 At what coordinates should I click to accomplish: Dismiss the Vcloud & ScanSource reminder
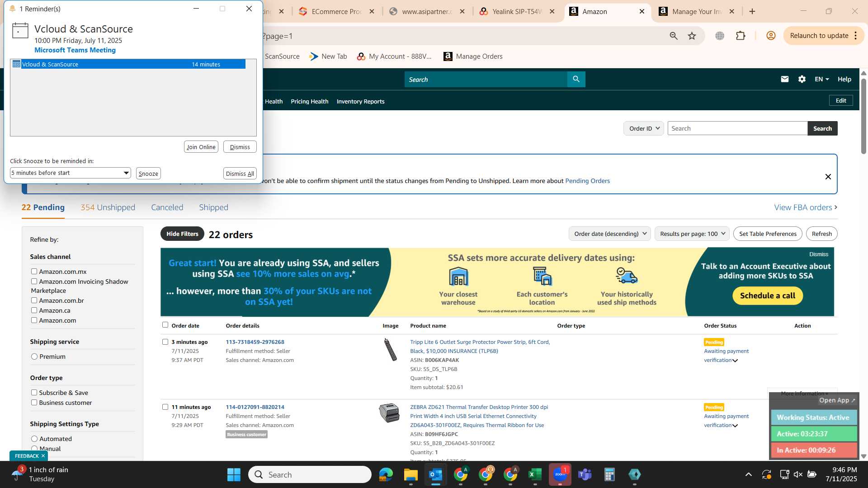pos(240,147)
